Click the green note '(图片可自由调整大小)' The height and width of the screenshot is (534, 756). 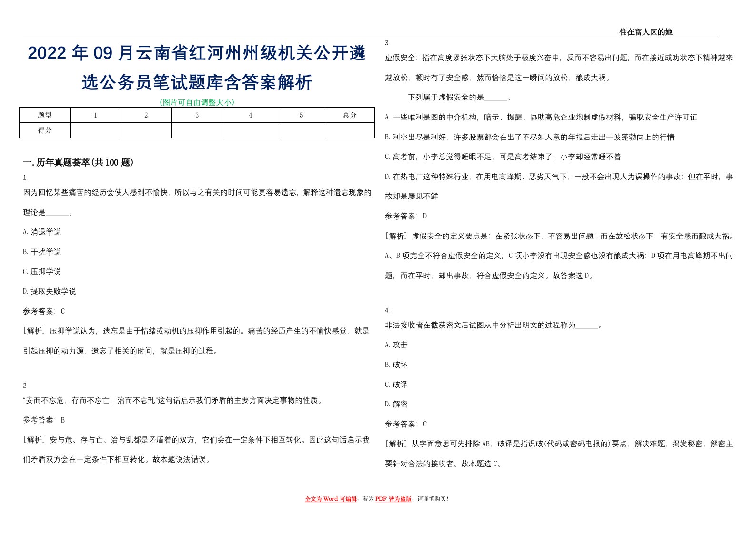[x=197, y=102]
